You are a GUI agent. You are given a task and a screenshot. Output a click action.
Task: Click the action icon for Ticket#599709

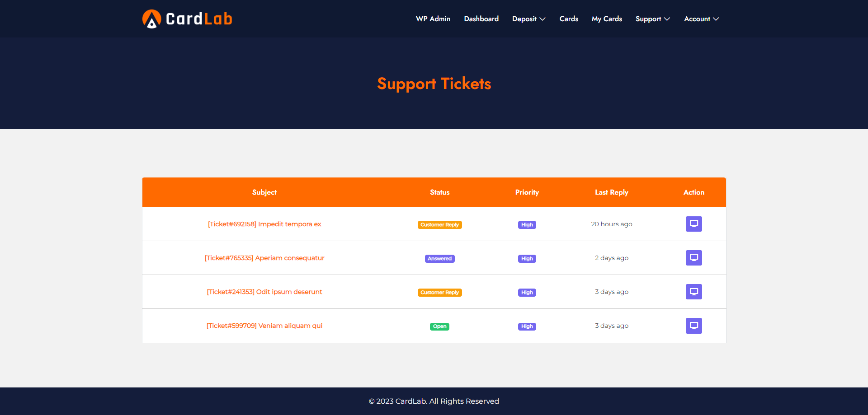694,326
